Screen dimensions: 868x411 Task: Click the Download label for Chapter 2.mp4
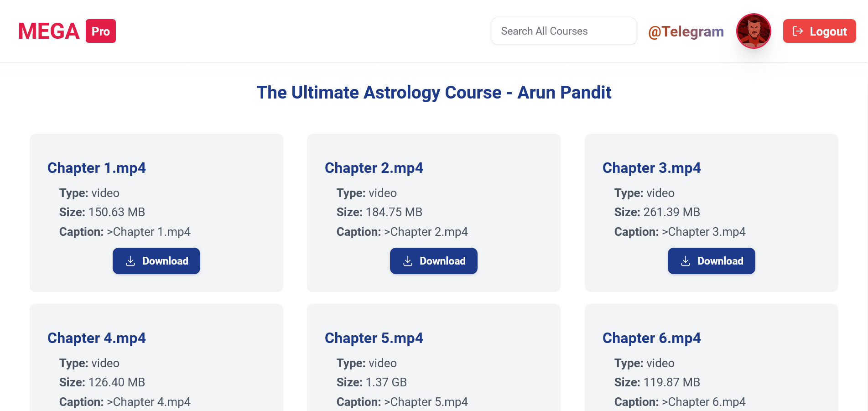click(x=442, y=261)
